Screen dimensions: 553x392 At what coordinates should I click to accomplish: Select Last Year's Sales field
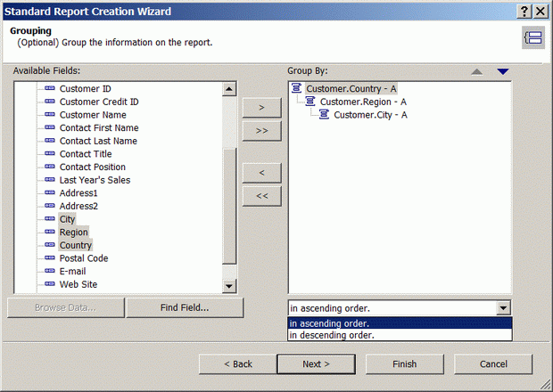[95, 180]
